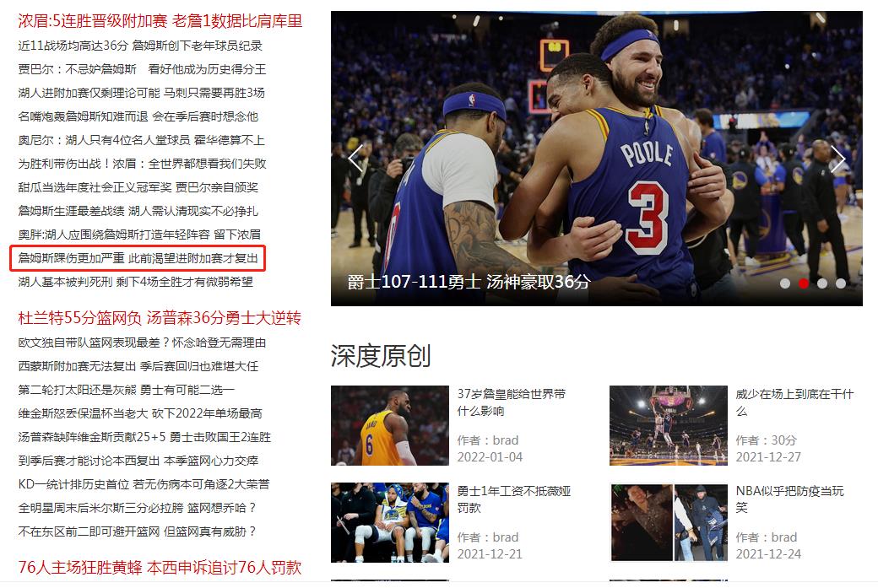Open 爵士107-111勇士 slide caption
Screen dimensions: 878x588
[x=469, y=282]
